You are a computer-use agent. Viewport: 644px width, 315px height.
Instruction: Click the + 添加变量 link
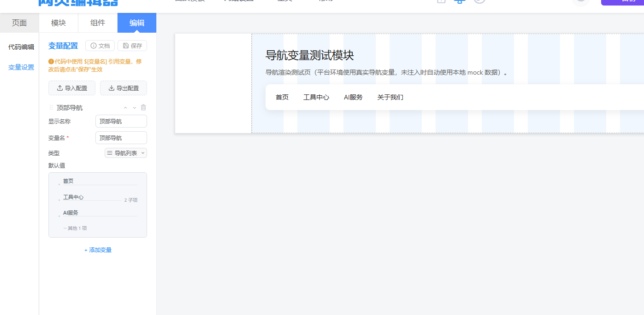point(98,250)
